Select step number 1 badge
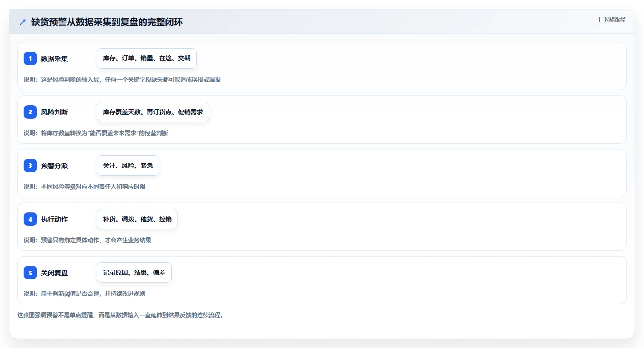 30,58
